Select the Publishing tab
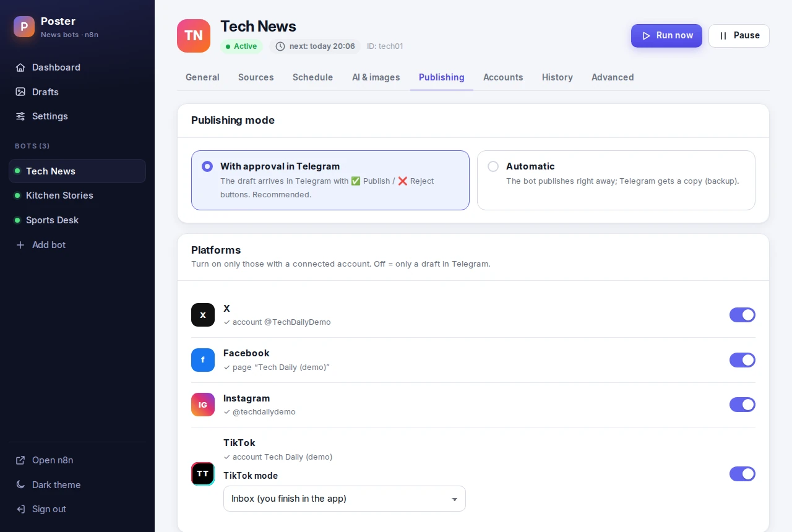The width and height of the screenshot is (792, 532). (442, 77)
